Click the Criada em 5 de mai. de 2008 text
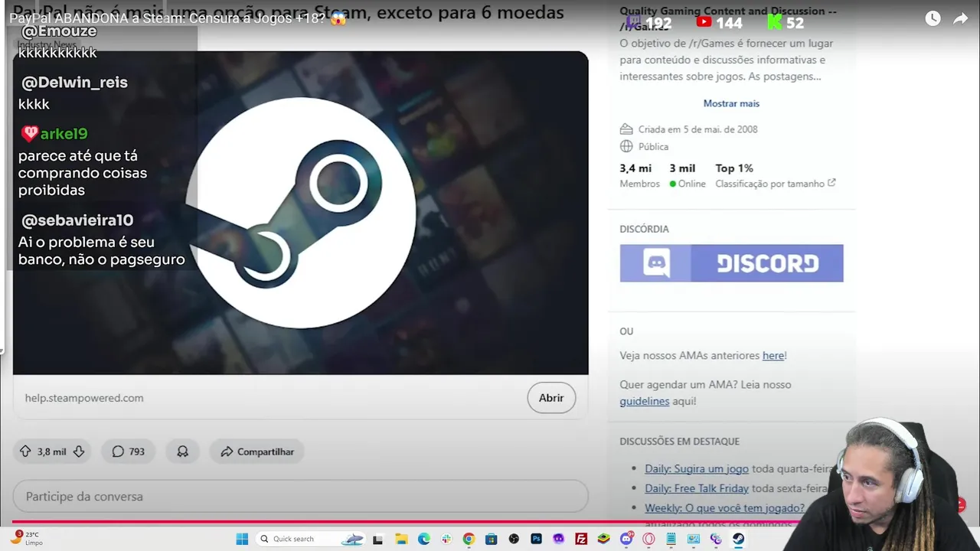The image size is (980, 551). click(697, 129)
